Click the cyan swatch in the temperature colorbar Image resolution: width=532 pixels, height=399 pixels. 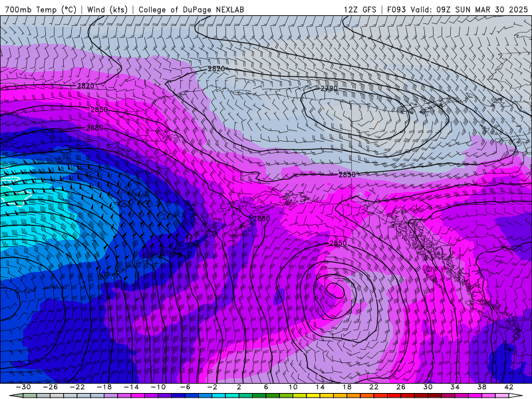tap(219, 395)
